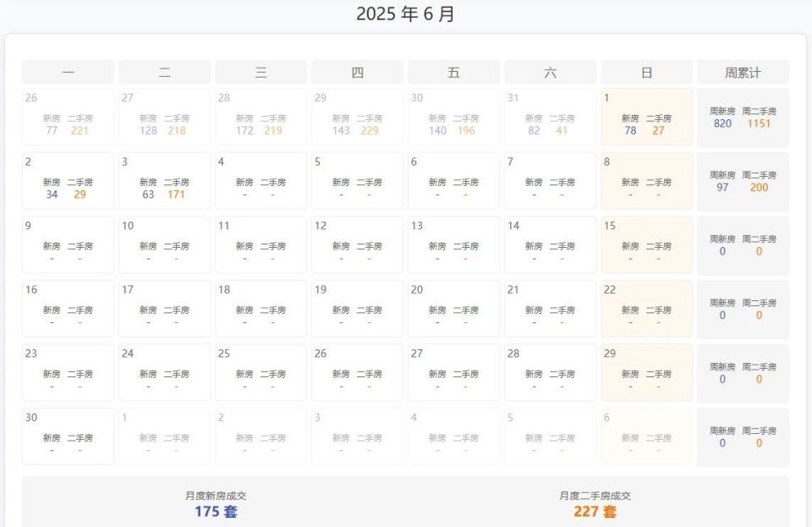Image resolution: width=812 pixels, height=527 pixels.
Task: Click the June 3 day cell
Action: click(165, 181)
